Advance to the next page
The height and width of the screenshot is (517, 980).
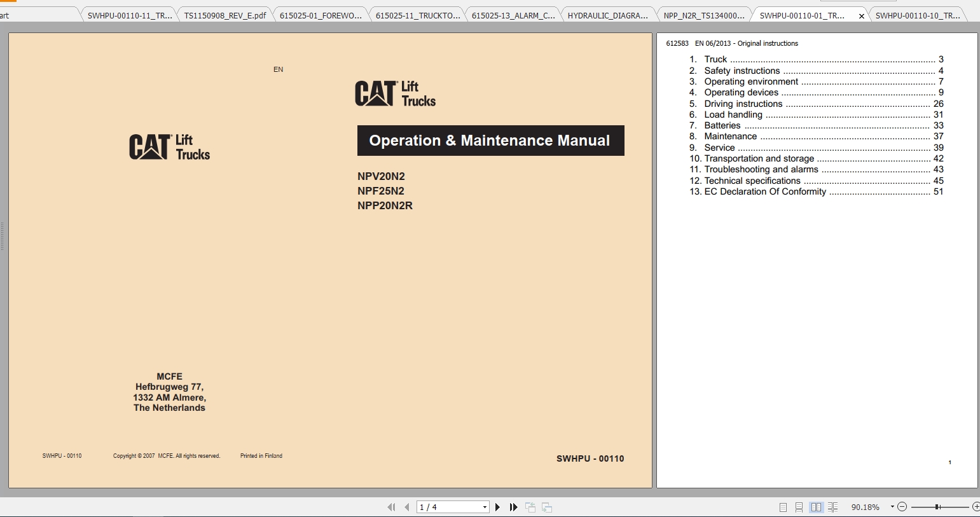497,507
